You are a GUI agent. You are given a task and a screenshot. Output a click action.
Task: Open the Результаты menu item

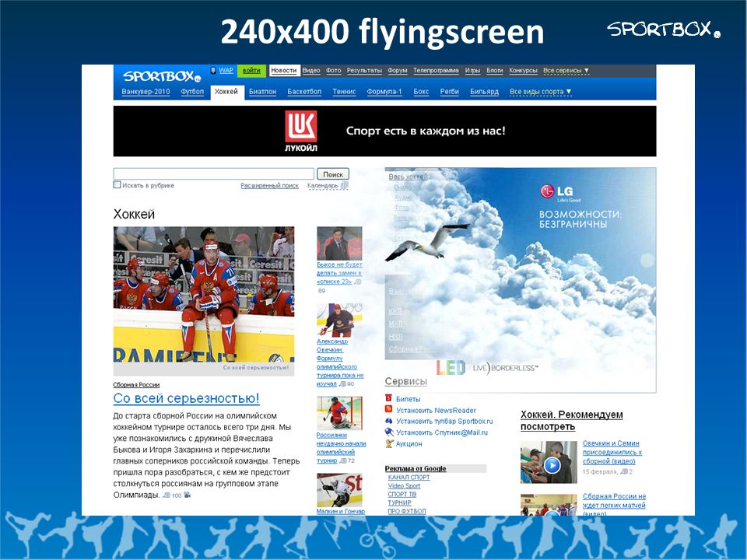pos(364,71)
